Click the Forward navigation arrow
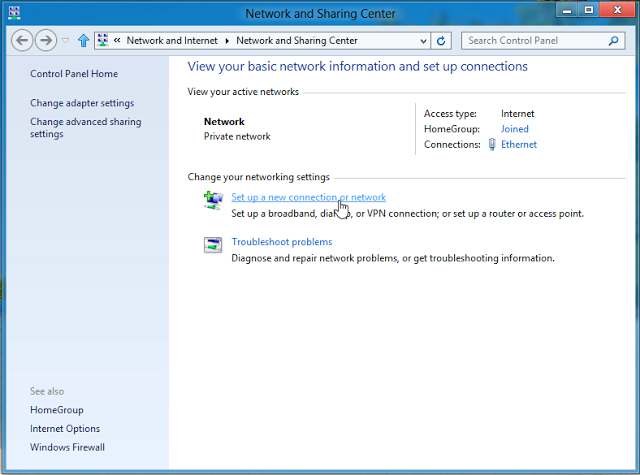Viewport: 640px width, 475px height. 46,40
